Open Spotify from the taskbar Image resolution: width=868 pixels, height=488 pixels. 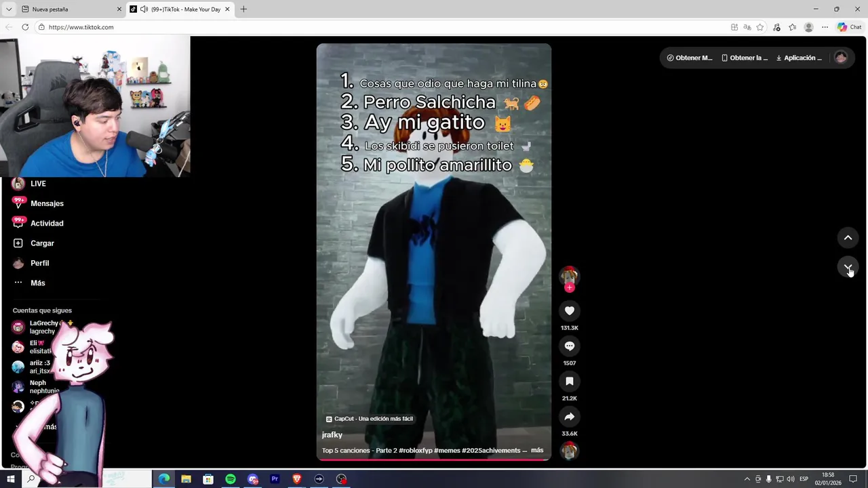click(x=231, y=479)
